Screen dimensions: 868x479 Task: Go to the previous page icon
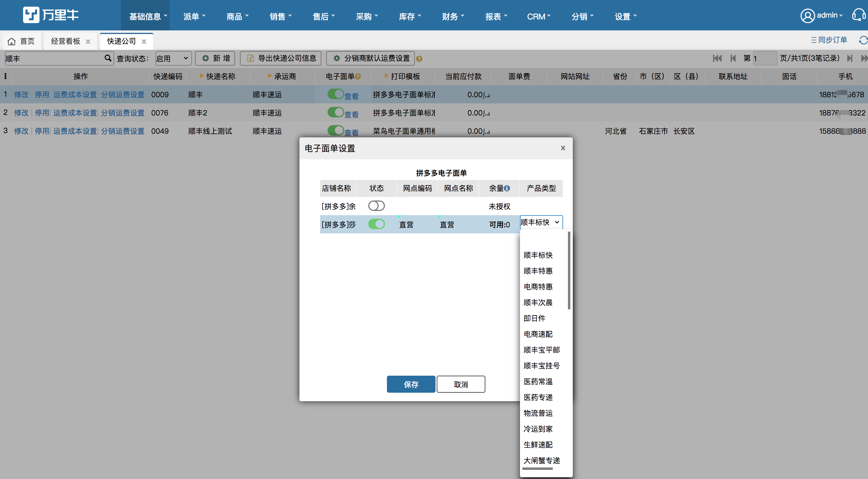(733, 58)
